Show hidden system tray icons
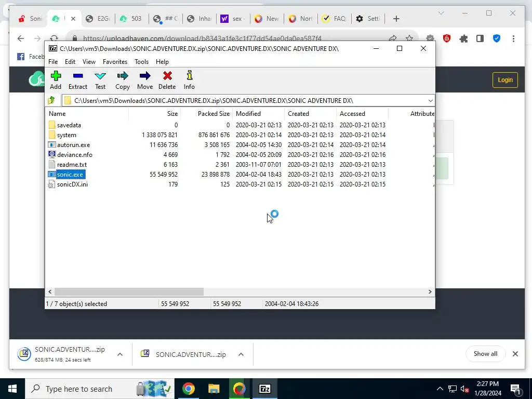 click(x=440, y=389)
